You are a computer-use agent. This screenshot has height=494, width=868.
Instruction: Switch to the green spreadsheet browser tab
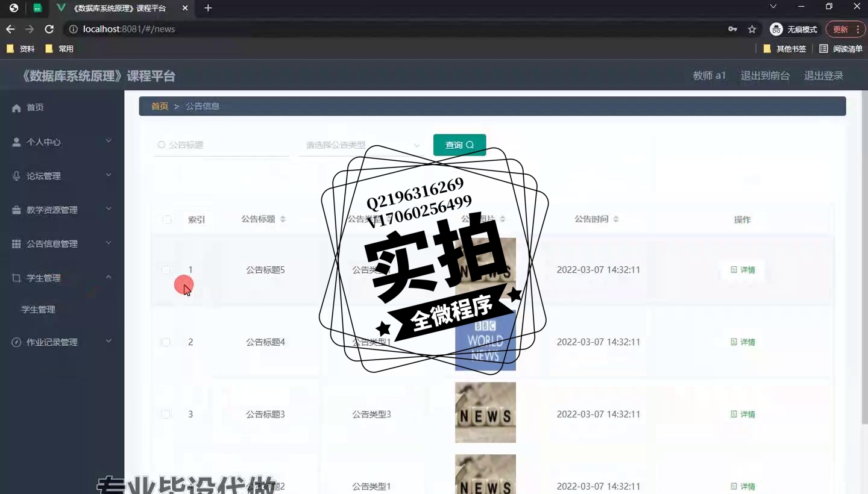[37, 8]
